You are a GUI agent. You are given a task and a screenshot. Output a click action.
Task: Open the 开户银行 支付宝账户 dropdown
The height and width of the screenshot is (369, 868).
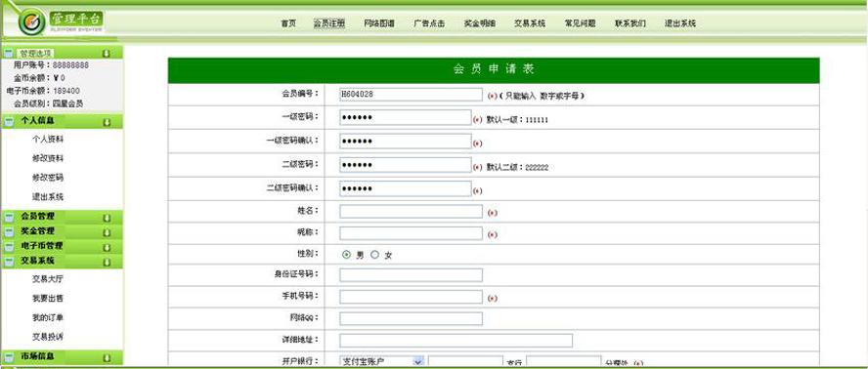coord(418,361)
